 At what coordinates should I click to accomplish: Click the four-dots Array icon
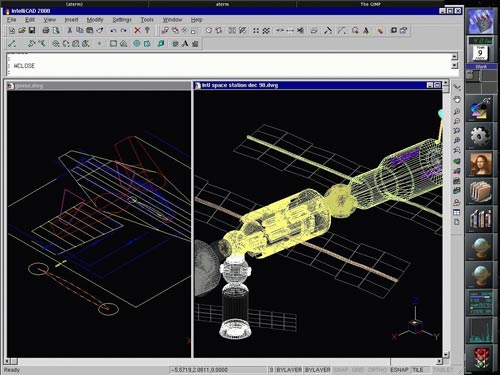tap(256, 31)
